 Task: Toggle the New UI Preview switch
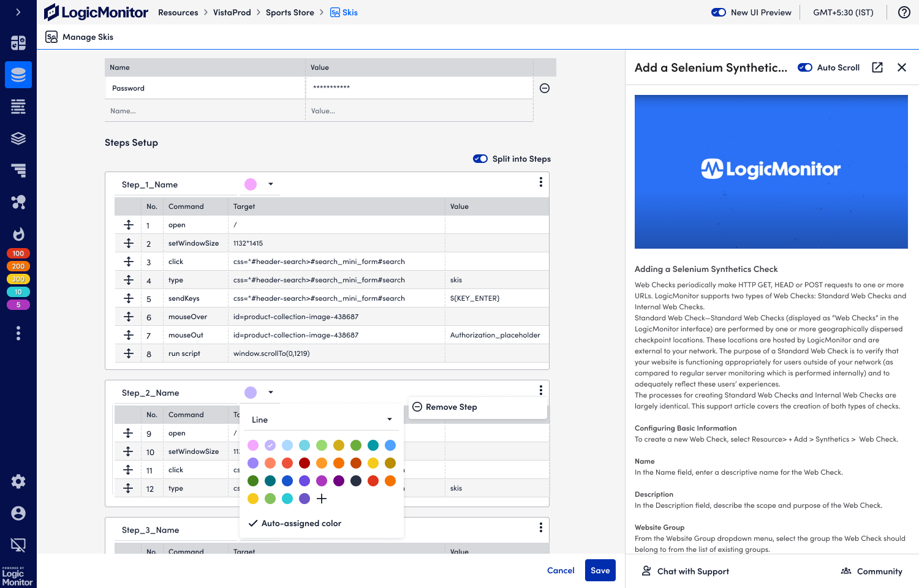click(x=718, y=12)
